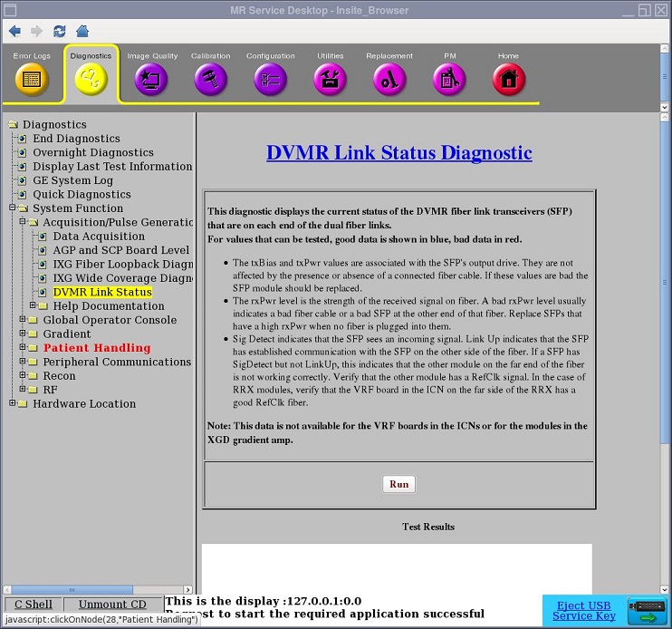Open the Replacement icon
The height and width of the screenshot is (629, 672).
click(x=389, y=78)
